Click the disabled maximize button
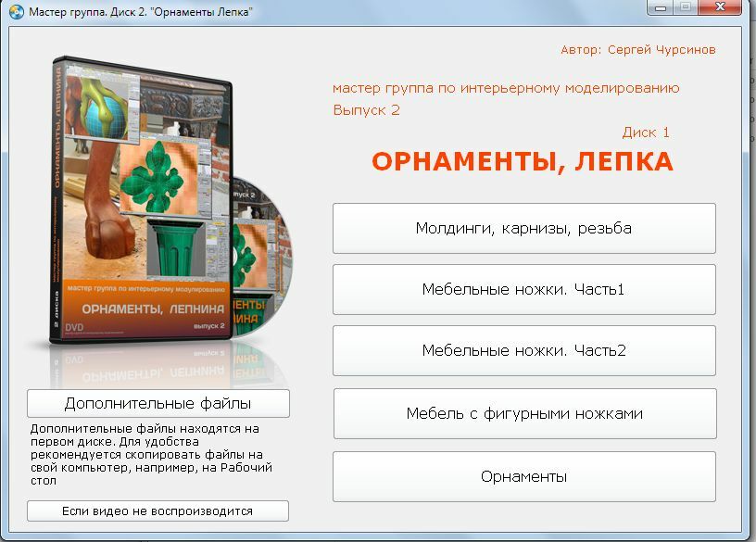 [686, 7]
